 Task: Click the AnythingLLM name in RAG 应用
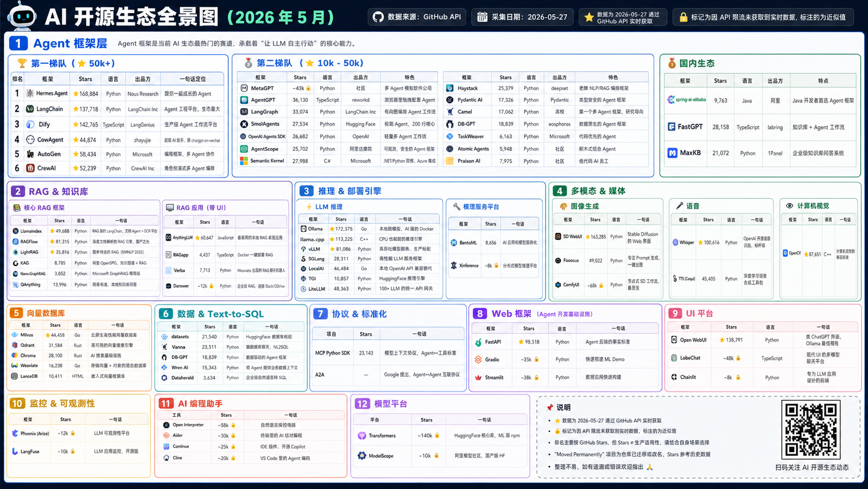tap(183, 237)
